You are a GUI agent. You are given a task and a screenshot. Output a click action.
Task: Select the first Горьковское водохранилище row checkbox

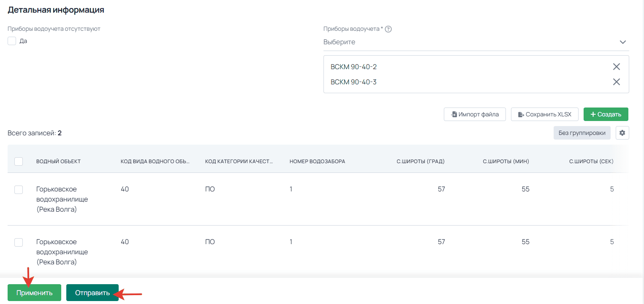click(19, 190)
